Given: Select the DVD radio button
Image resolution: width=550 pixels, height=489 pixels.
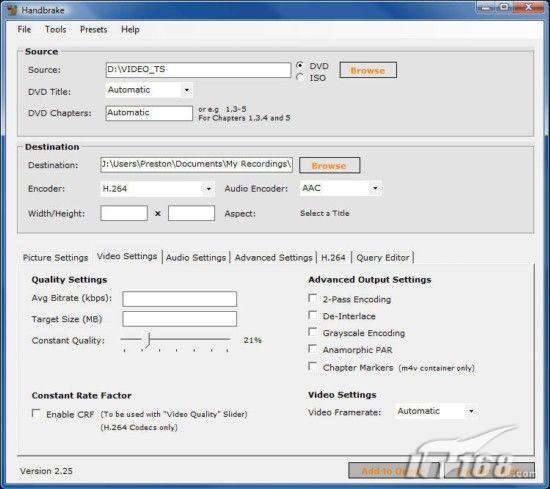Looking at the screenshot, I should pyautogui.click(x=300, y=66).
